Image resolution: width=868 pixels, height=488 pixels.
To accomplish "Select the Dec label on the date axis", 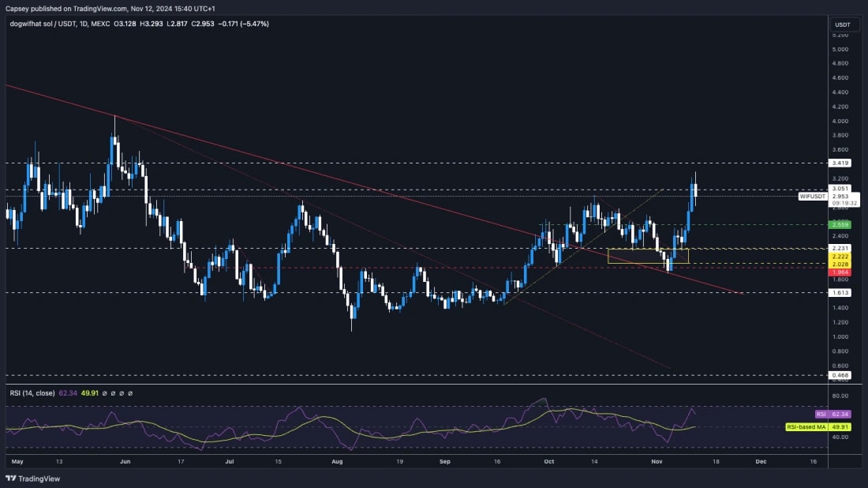I will [x=761, y=463].
